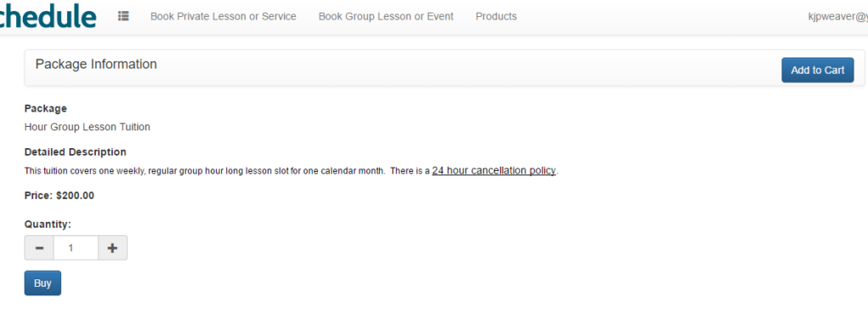The height and width of the screenshot is (314, 868).
Task: Click the kjpweaver account email in navbar
Action: click(837, 17)
